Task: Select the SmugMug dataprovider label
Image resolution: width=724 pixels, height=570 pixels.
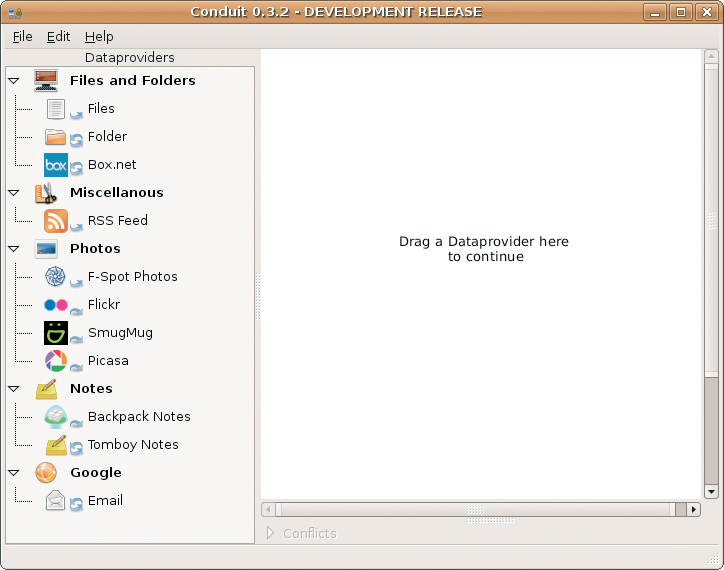Action: [120, 333]
